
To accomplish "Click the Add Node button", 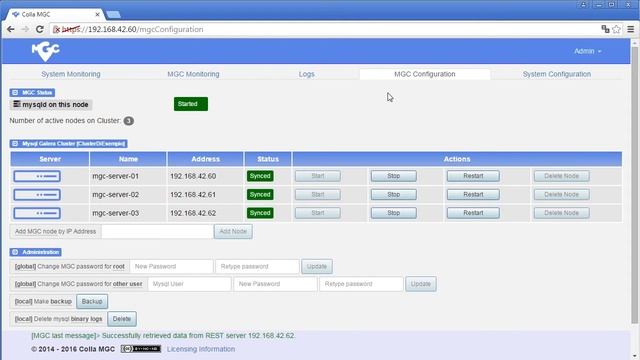I will pos(233,231).
